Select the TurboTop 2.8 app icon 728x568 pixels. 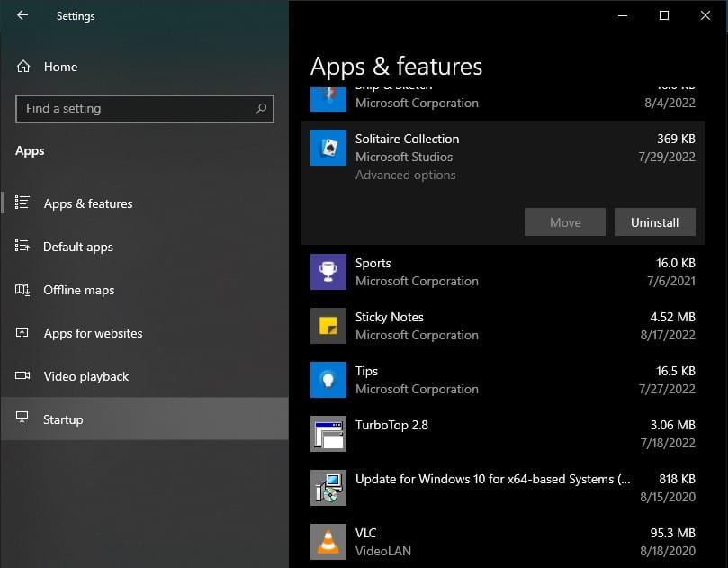click(328, 434)
